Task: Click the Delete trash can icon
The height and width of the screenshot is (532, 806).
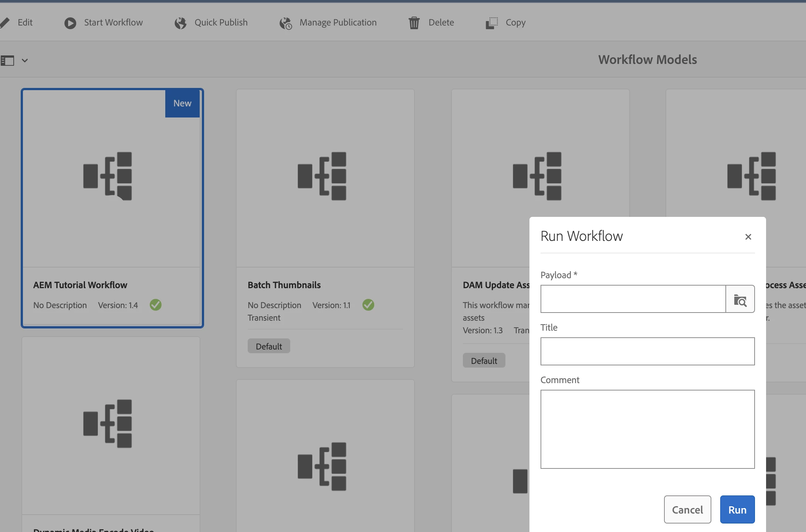Action: 414,23
